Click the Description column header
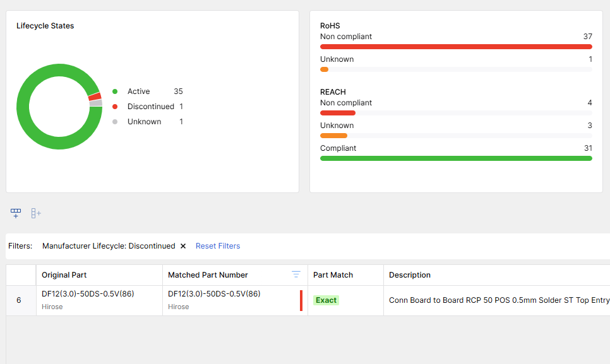Viewport: 610px width, 364px height. tap(410, 275)
